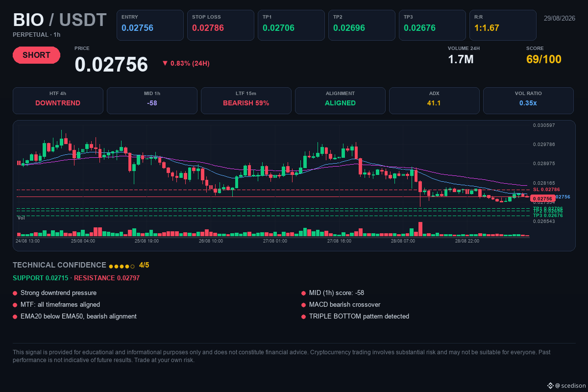
Task: Open the TP3 0.02676 card
Action: pos(432,25)
